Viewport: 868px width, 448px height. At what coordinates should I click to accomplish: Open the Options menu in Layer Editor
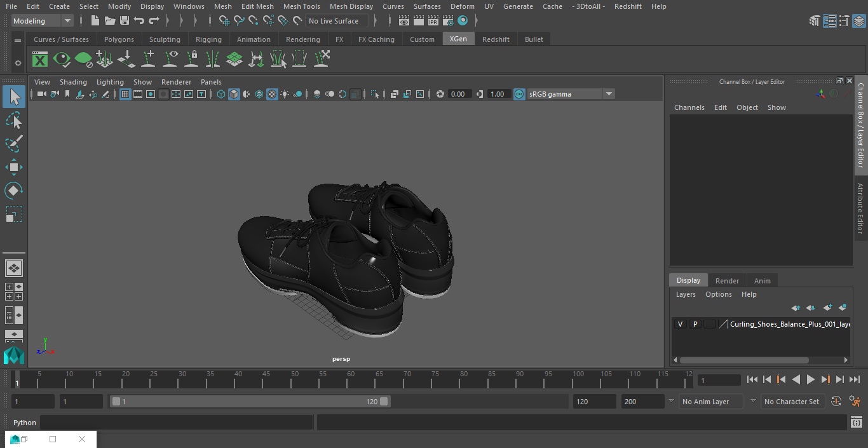point(719,294)
